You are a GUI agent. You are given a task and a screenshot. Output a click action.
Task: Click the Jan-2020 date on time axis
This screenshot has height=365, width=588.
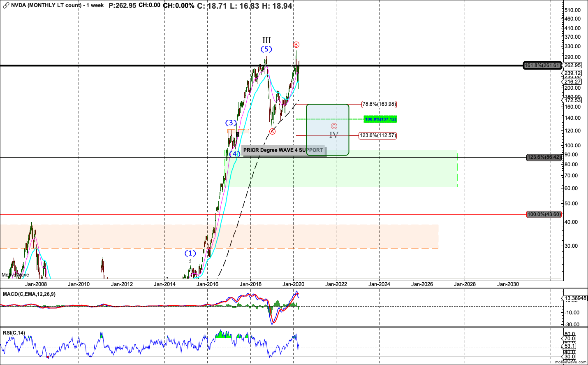pos(293,284)
